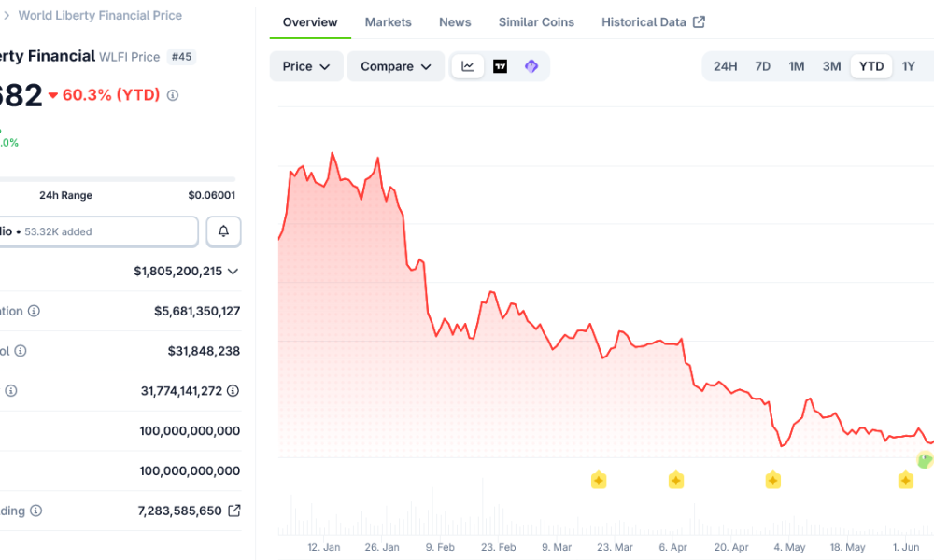Click the red price line at the January peak
The image size is (934, 560).
333,154
